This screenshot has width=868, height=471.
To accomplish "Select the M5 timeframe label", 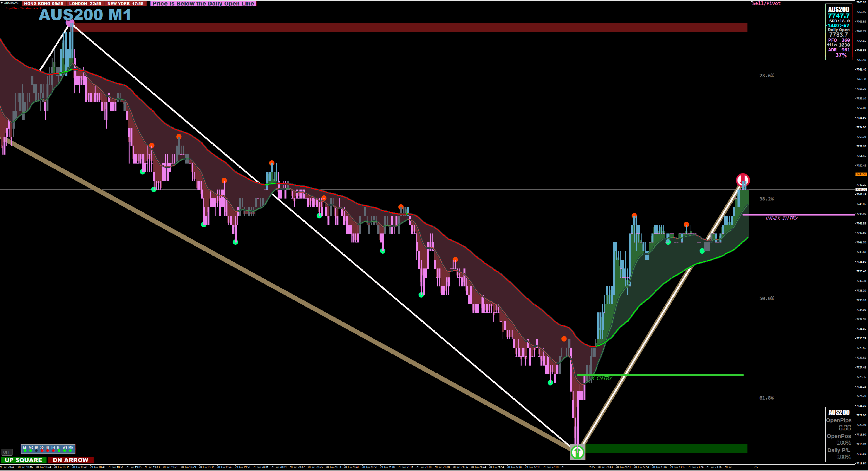I will point(31,447).
